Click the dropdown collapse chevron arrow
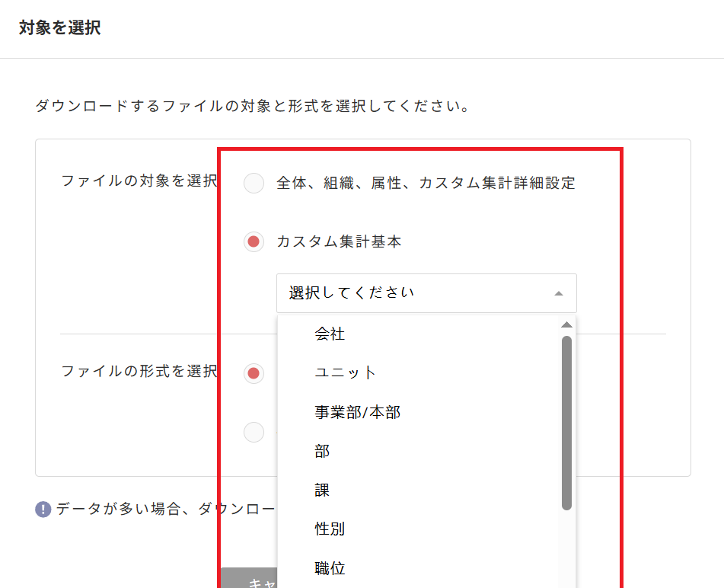Viewport: 724px width, 588px height. (558, 293)
